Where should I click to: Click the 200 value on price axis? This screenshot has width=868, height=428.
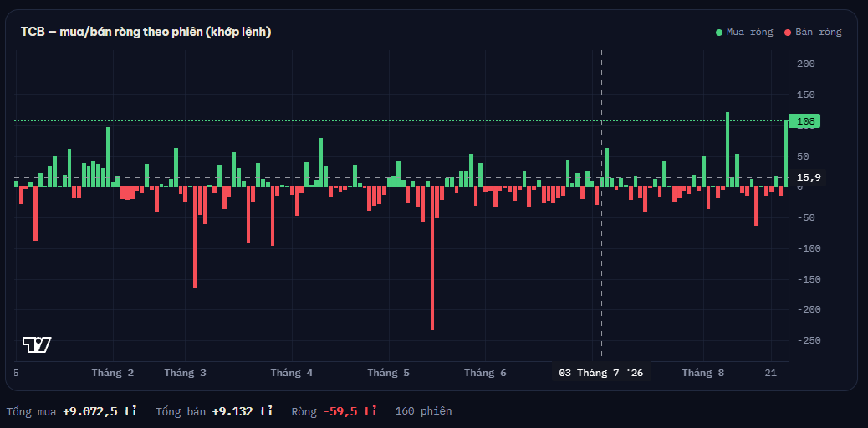(x=805, y=64)
